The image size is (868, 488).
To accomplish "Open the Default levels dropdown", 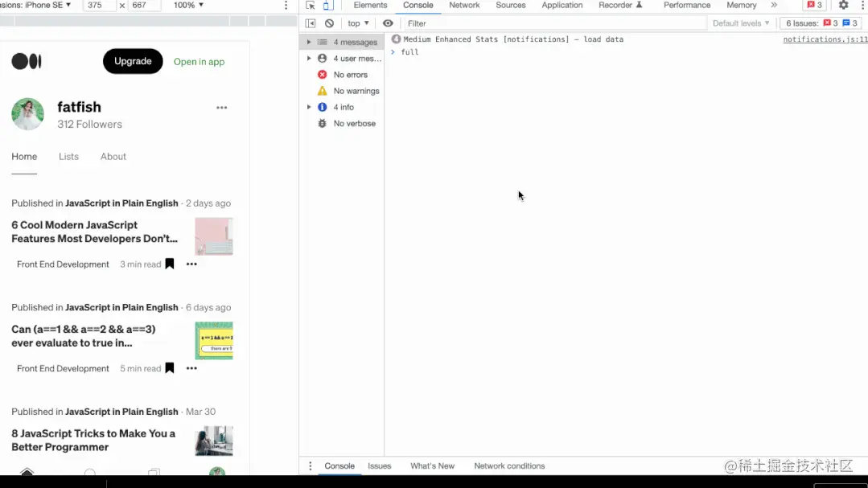I will [x=739, y=23].
